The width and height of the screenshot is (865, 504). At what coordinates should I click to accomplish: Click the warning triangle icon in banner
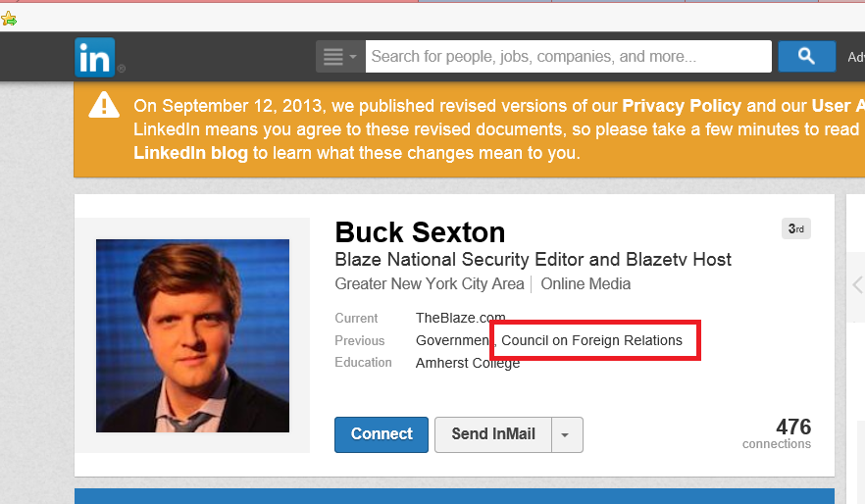pyautogui.click(x=104, y=105)
